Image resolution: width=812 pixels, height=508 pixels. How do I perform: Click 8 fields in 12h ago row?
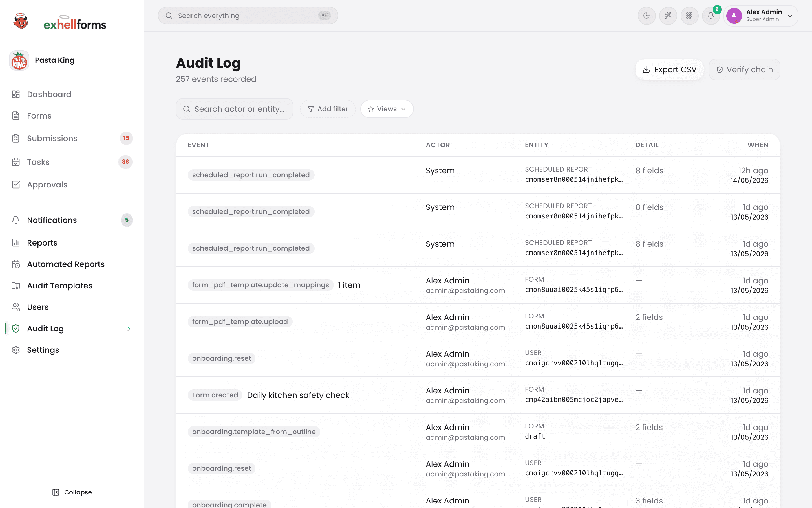pos(649,171)
